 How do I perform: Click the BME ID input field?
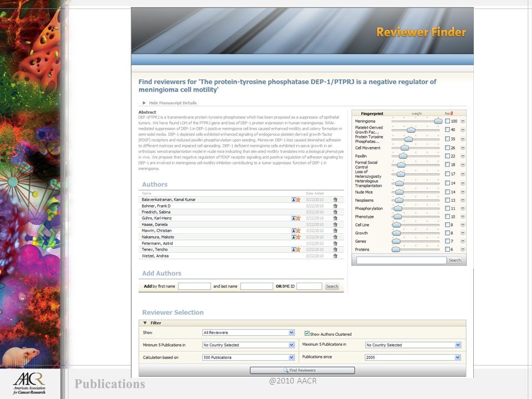(309, 287)
